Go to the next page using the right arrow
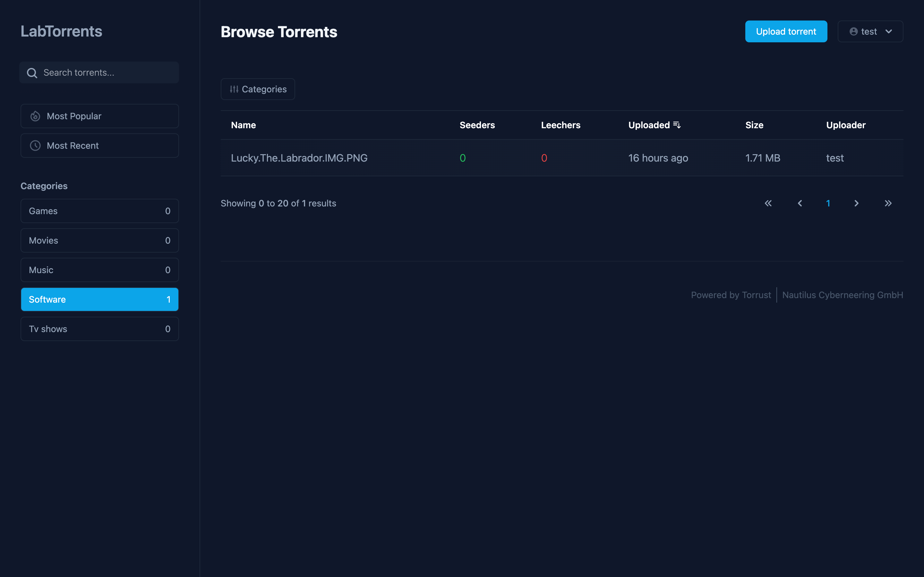Image resolution: width=924 pixels, height=577 pixels. 856,204
